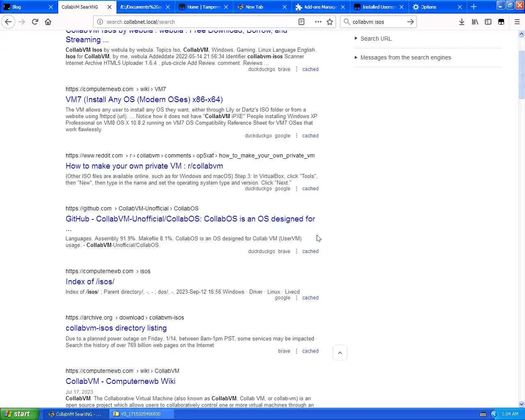Open the browser home page
The image size is (525, 420).
coord(48,22)
